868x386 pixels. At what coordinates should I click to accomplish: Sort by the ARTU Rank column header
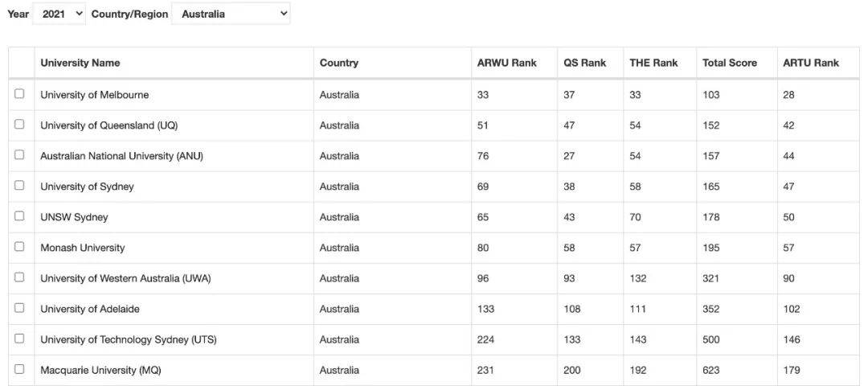point(810,64)
